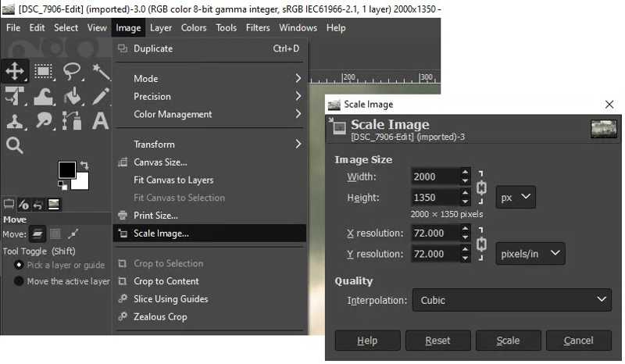Open the Images tab icon
Screen dimensions: 625x364
coord(53,205)
